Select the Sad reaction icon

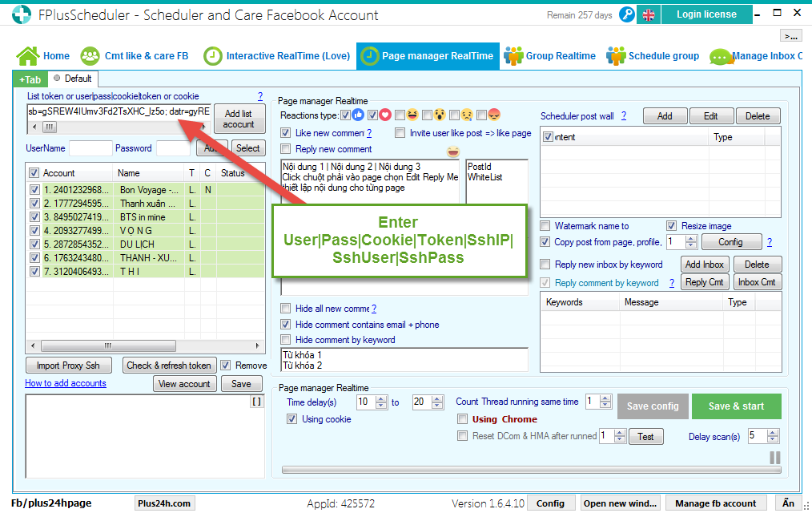coord(467,115)
